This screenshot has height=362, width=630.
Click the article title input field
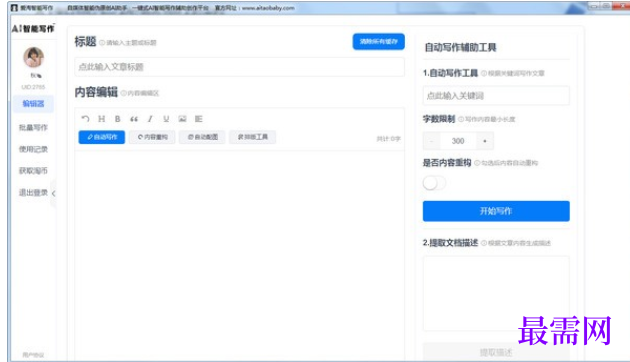pyautogui.click(x=239, y=67)
